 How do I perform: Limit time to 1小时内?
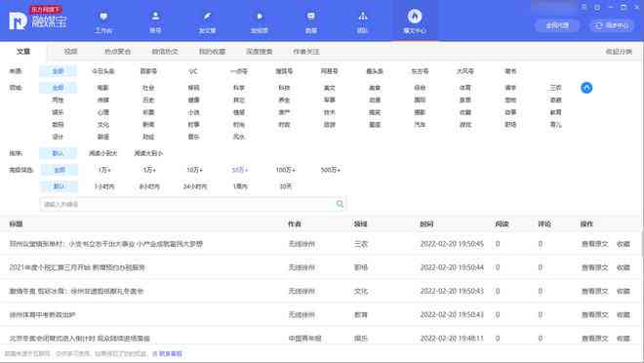tap(104, 186)
